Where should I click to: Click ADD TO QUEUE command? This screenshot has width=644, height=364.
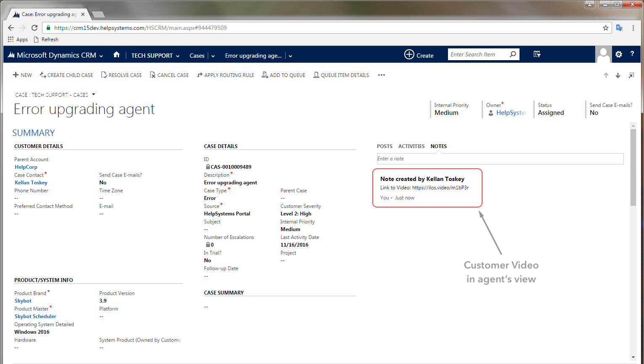click(x=284, y=75)
